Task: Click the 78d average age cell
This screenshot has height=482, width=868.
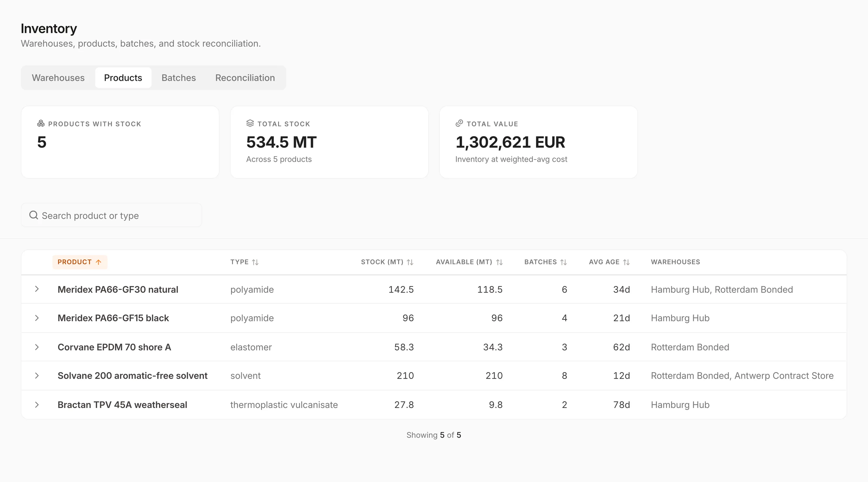Action: pyautogui.click(x=622, y=405)
